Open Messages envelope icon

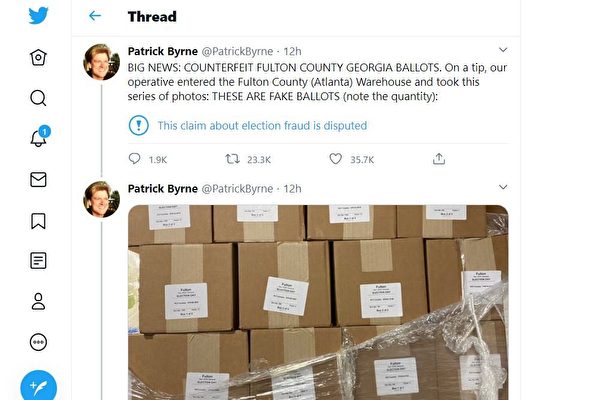coord(38,180)
